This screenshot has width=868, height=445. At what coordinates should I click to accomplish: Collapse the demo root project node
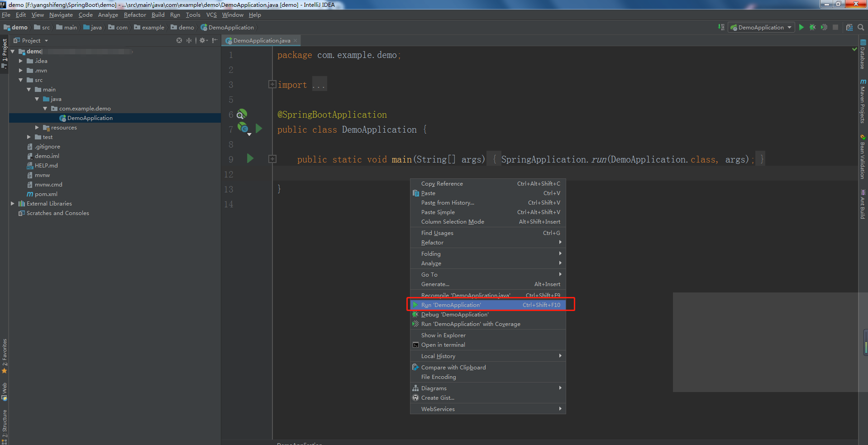click(13, 52)
